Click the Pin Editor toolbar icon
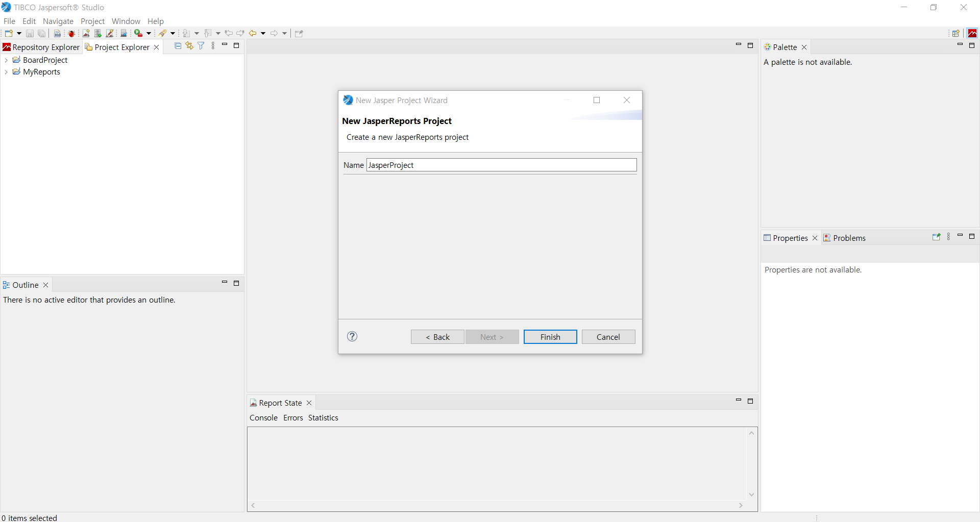The width and height of the screenshot is (980, 522). [299, 34]
